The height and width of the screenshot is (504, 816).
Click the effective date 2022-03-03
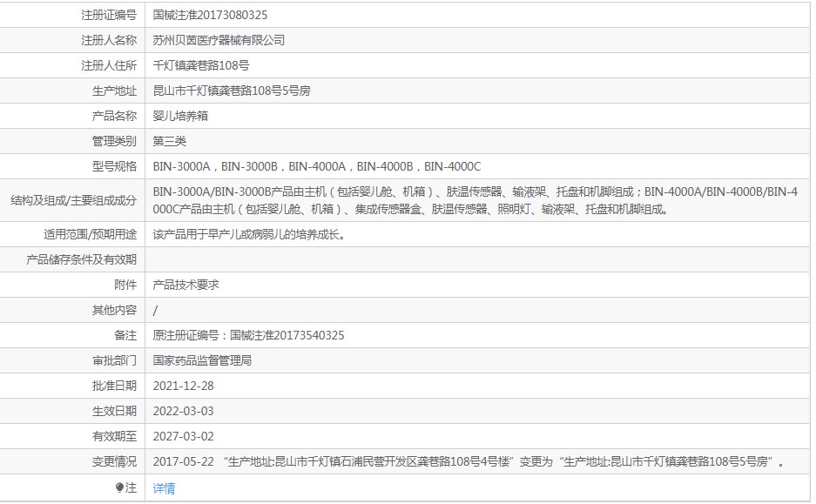point(183,411)
